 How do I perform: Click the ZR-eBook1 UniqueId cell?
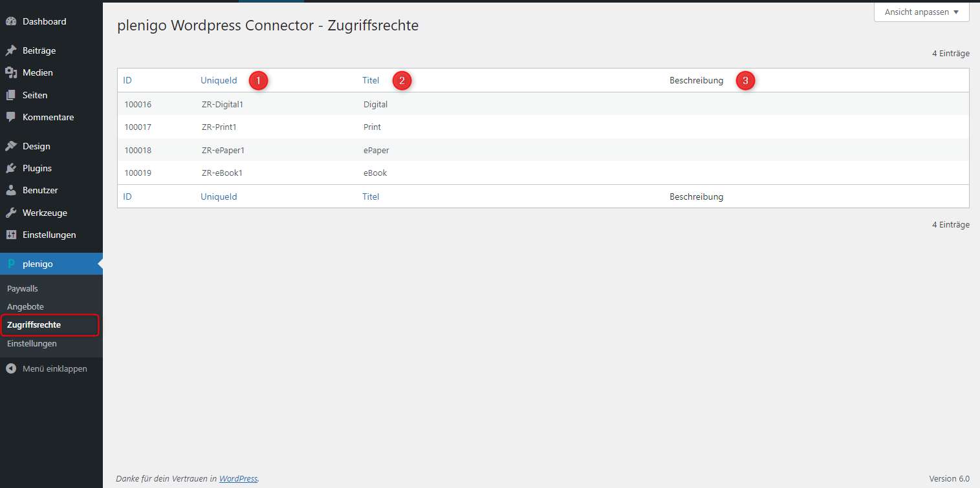[x=222, y=173]
